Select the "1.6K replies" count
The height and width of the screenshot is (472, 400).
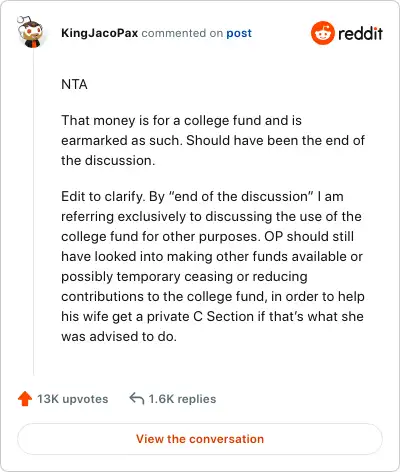[x=182, y=399]
